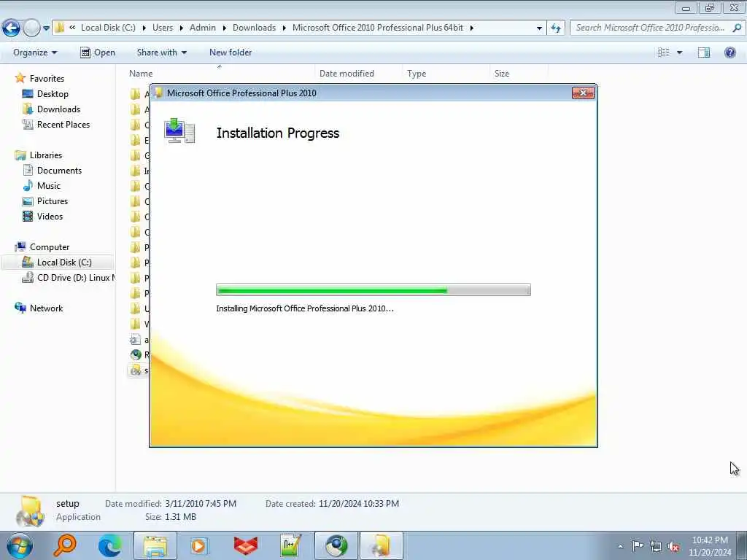
Task: Click the Admin breadcrumb segment
Action: click(203, 28)
